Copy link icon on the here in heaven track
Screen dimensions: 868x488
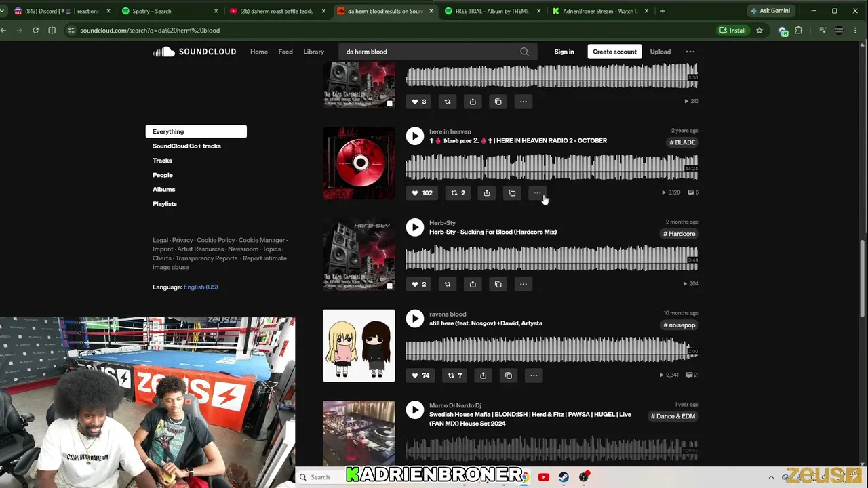[512, 193]
